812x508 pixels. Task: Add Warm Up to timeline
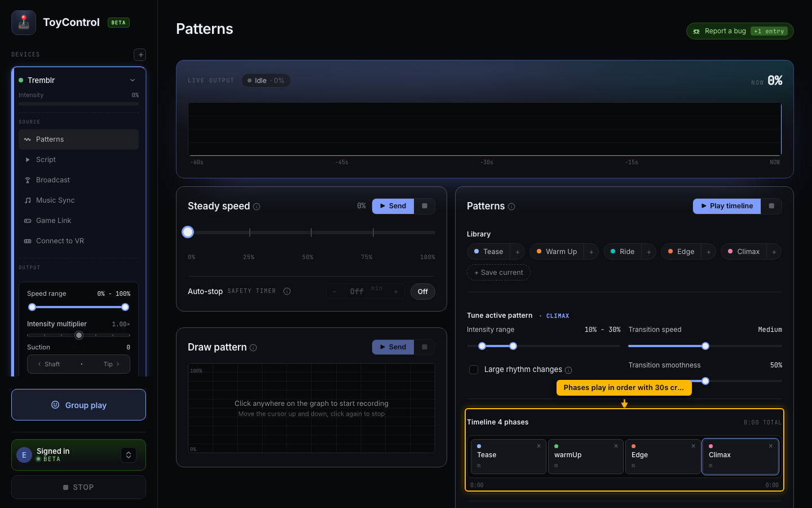pos(591,252)
